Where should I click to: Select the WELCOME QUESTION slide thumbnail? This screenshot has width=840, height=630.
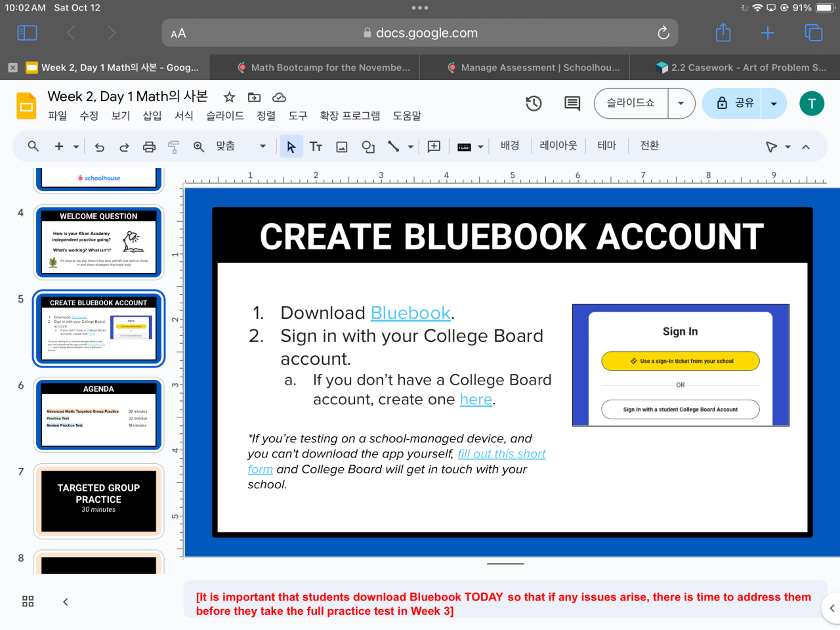click(x=98, y=241)
